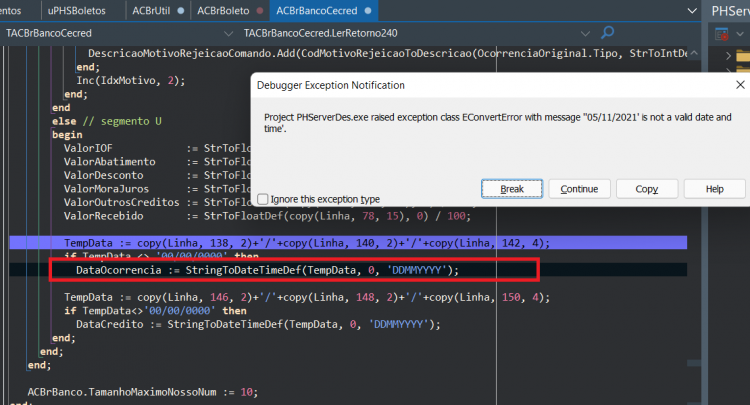Click the Break button
750x405 pixels.
coord(512,189)
